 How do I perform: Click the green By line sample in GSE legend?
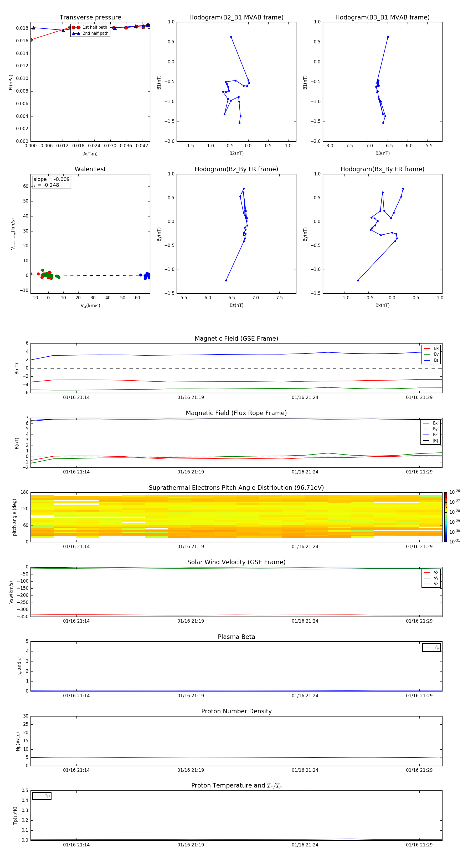(x=427, y=355)
